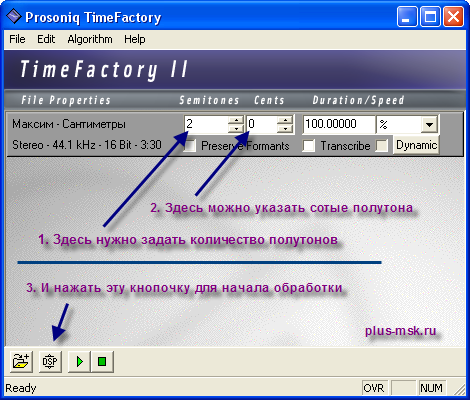Open the Help menu
470x400 pixels.
click(135, 39)
